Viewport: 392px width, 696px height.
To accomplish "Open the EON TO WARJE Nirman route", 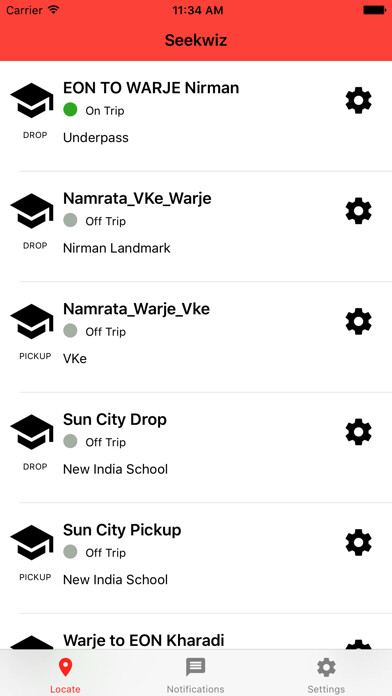I will pos(196,116).
